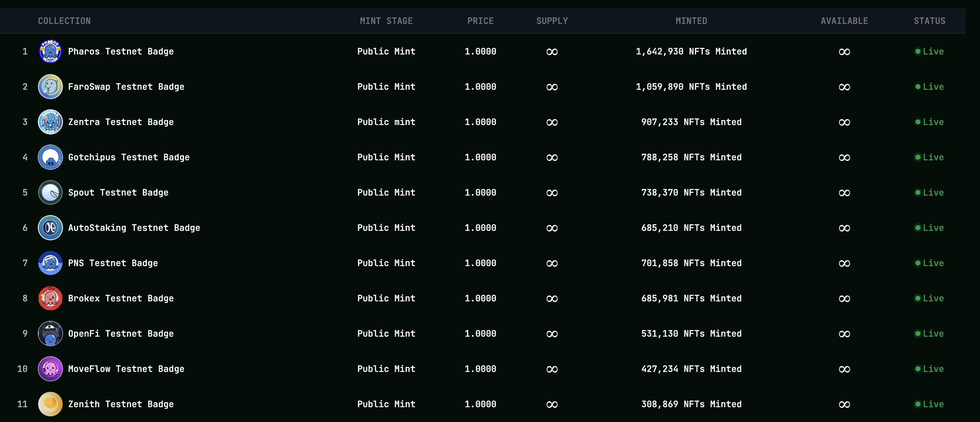Click the FaroSwap Testnet Badge avatar
The height and width of the screenshot is (422, 980).
point(50,87)
